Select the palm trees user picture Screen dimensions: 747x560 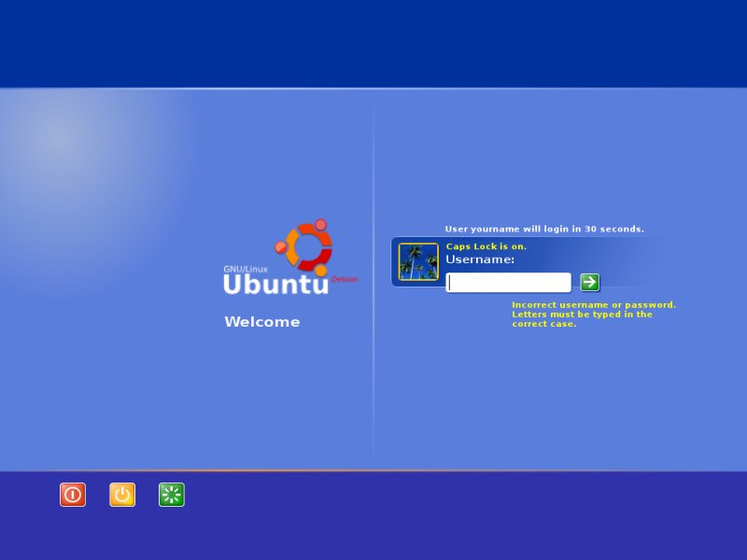point(418,262)
